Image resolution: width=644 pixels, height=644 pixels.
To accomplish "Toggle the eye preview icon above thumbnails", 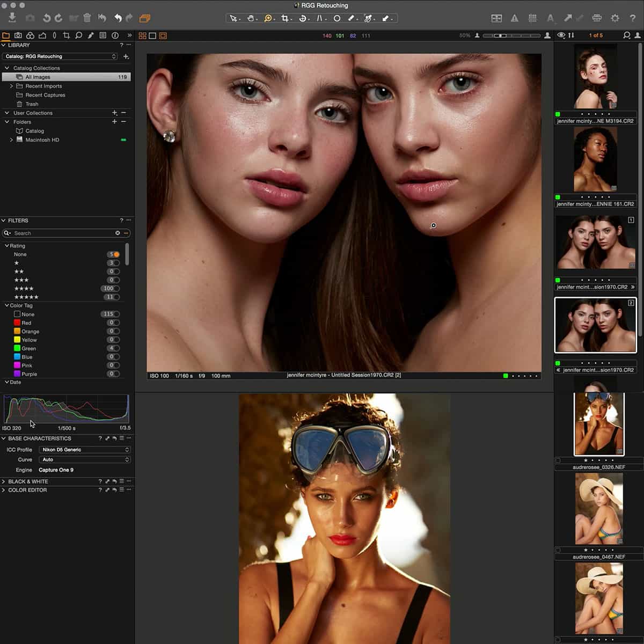I will 562,35.
